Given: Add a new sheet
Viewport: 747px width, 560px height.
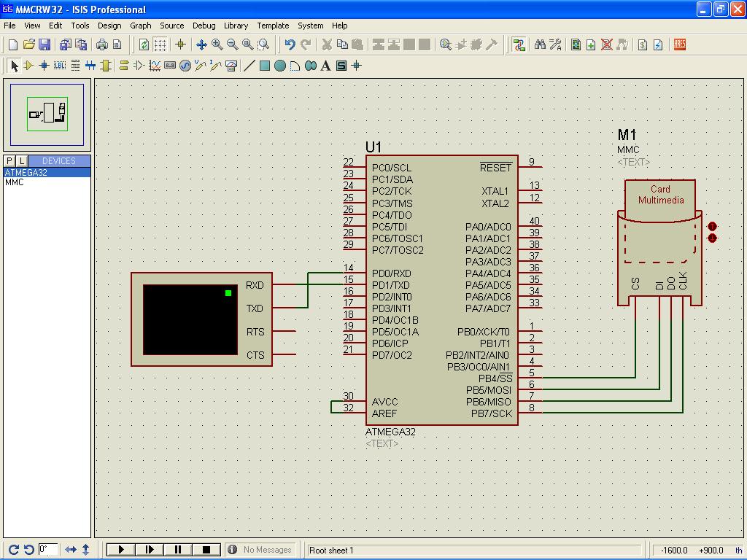Looking at the screenshot, I should [x=591, y=44].
